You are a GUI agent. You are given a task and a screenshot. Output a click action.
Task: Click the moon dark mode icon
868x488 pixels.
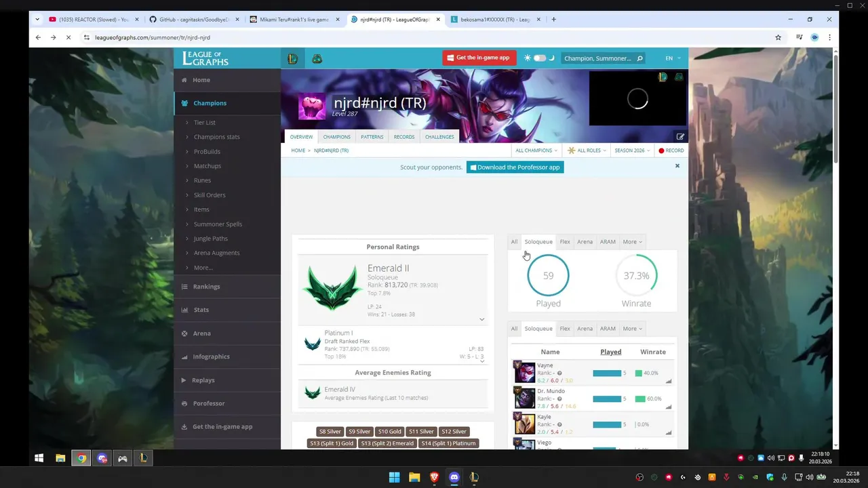551,58
